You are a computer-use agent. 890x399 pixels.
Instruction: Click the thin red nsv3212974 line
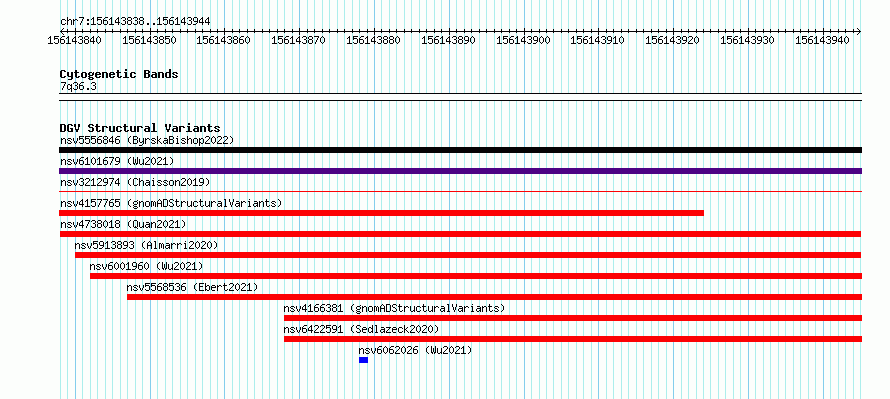pos(460,192)
